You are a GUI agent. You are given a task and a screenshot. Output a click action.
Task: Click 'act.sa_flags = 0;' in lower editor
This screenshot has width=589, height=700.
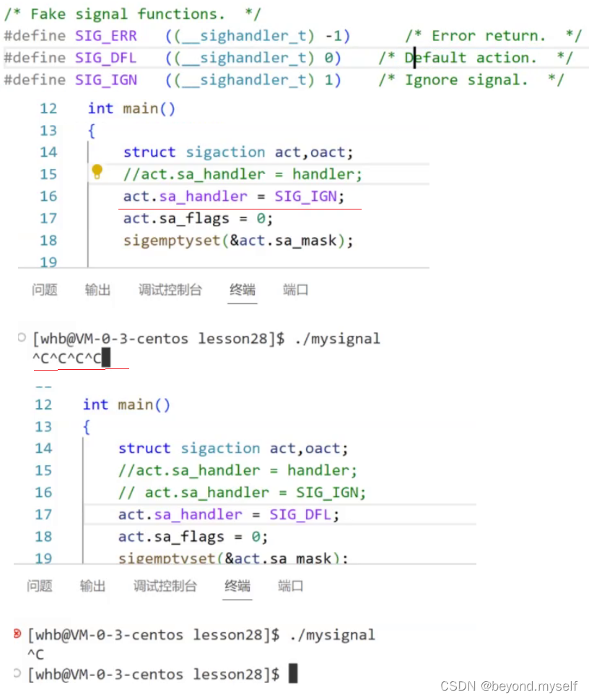tap(193, 537)
